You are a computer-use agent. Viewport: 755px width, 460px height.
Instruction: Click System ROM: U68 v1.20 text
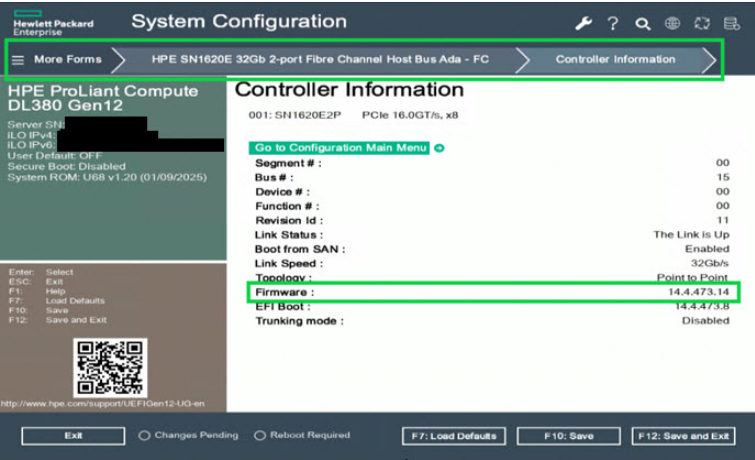pos(107,177)
